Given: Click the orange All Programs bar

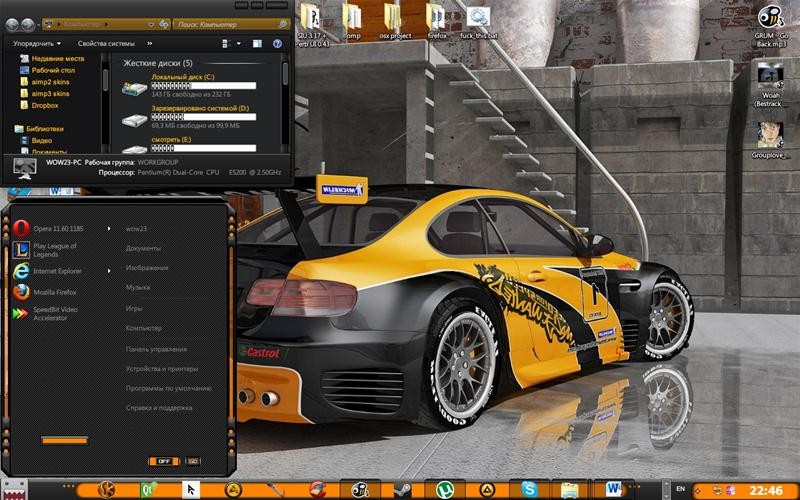Looking at the screenshot, I should pyautogui.click(x=64, y=440).
